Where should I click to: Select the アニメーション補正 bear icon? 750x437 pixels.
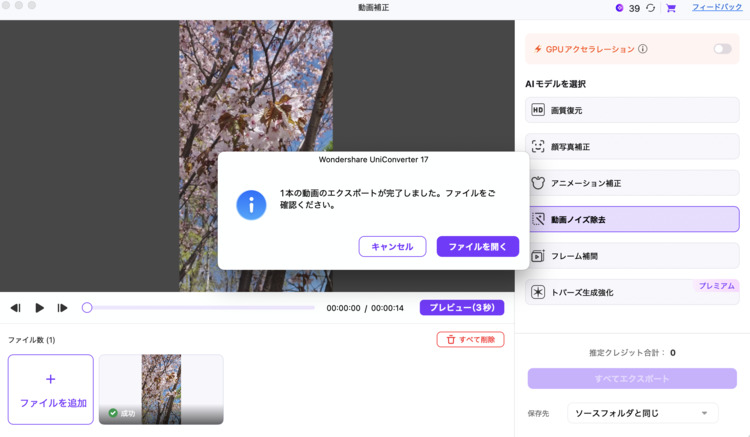tap(538, 183)
